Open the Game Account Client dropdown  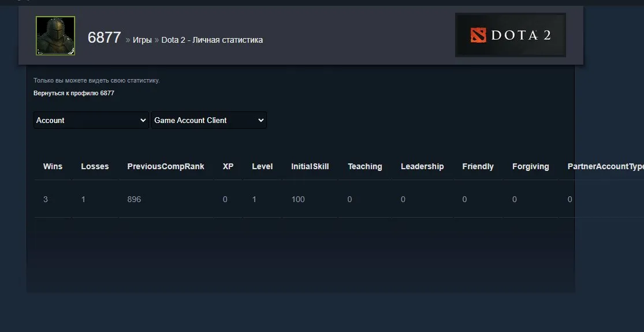[x=209, y=120]
